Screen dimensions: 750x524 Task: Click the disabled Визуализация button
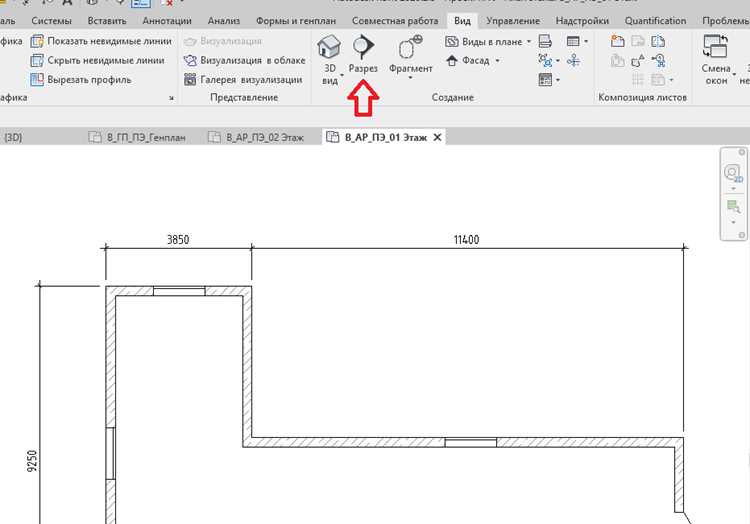223,41
